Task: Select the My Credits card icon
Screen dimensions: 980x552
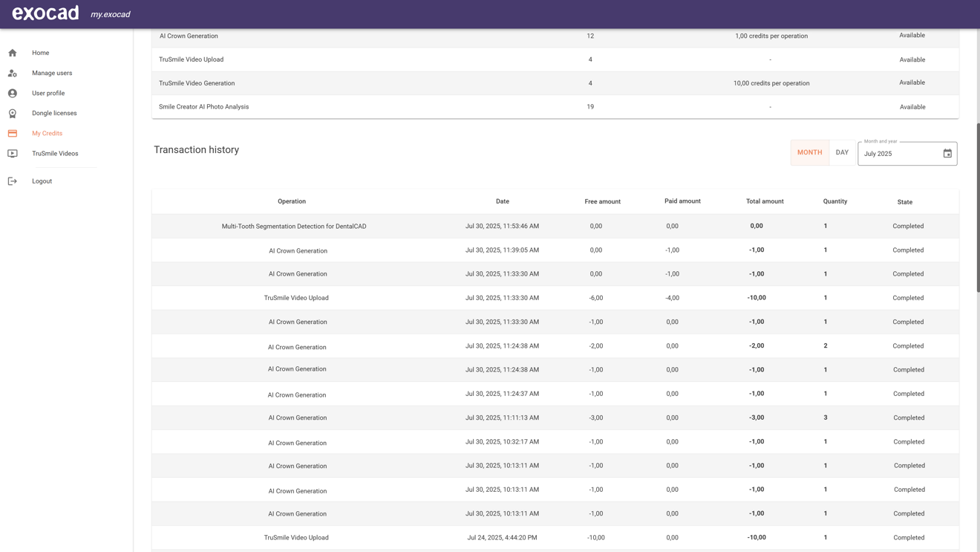Action: [x=11, y=133]
